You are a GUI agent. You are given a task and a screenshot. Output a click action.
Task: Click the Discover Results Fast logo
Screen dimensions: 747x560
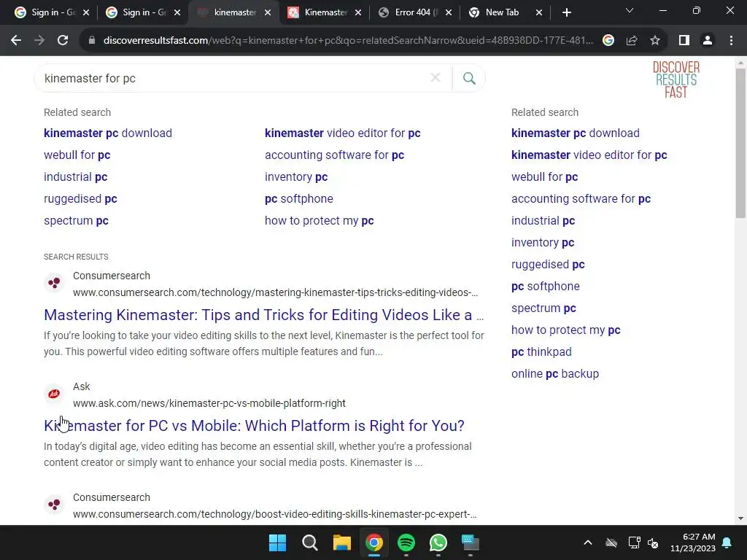click(676, 79)
